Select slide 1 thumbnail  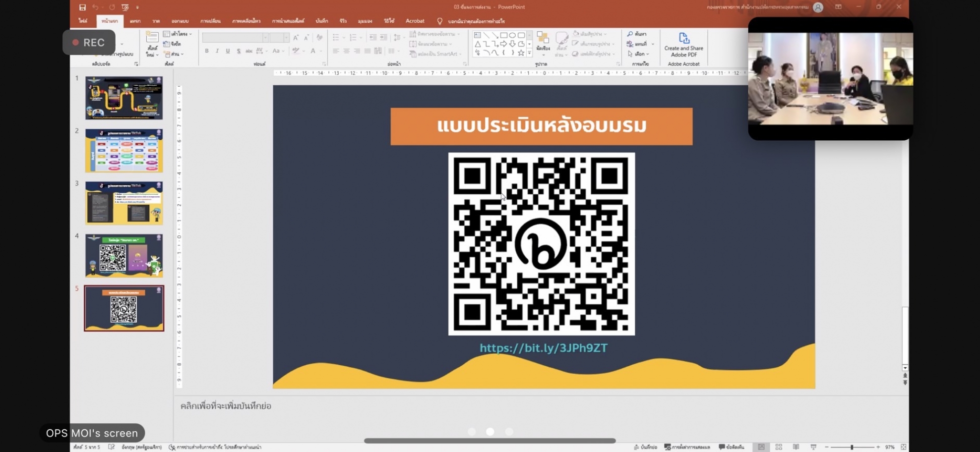coord(124,98)
